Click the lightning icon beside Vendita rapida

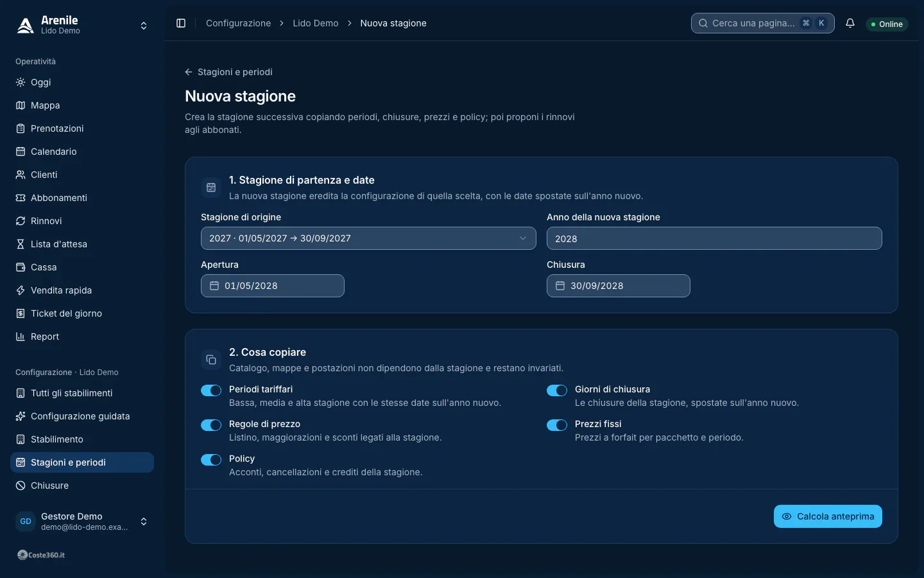[21, 290]
